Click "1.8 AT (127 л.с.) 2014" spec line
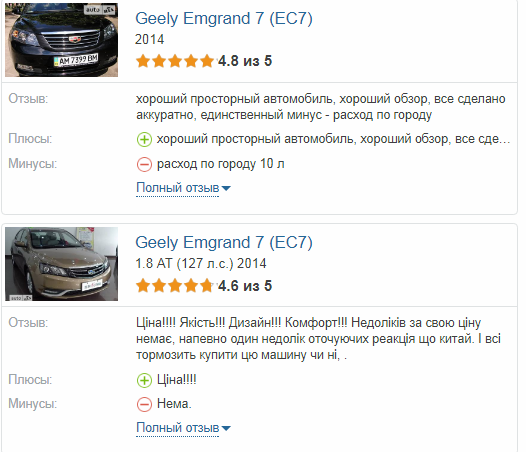 point(201,264)
